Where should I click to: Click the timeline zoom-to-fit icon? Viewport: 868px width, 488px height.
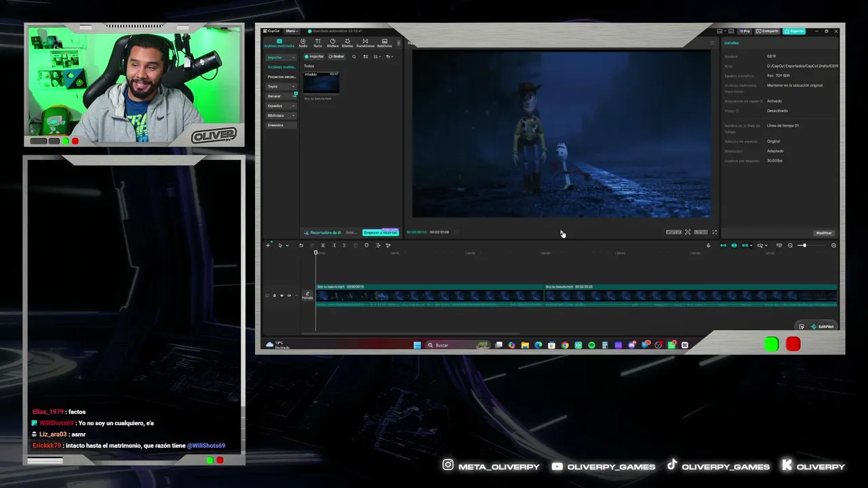coord(833,245)
